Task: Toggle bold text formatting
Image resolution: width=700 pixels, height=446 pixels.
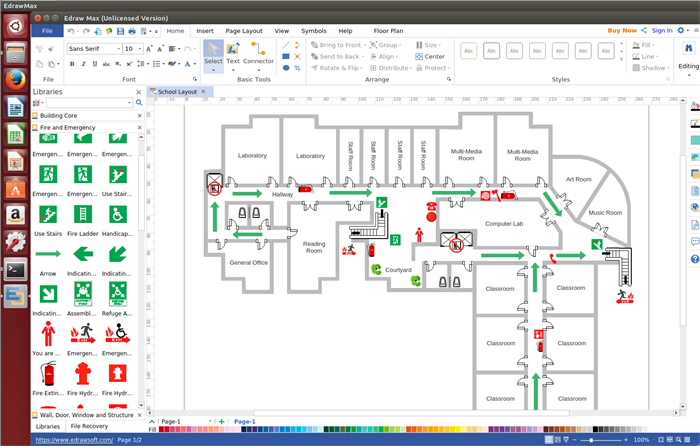Action: [72, 64]
